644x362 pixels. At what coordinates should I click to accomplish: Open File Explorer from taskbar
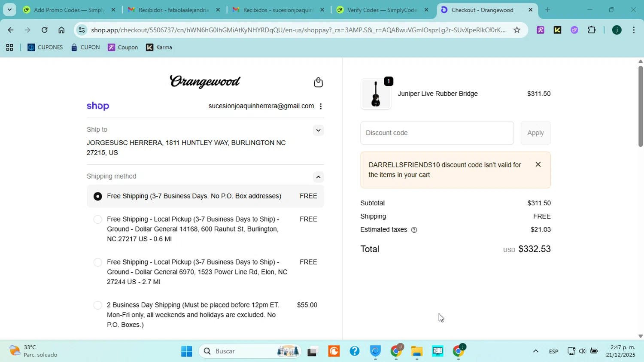tap(417, 351)
